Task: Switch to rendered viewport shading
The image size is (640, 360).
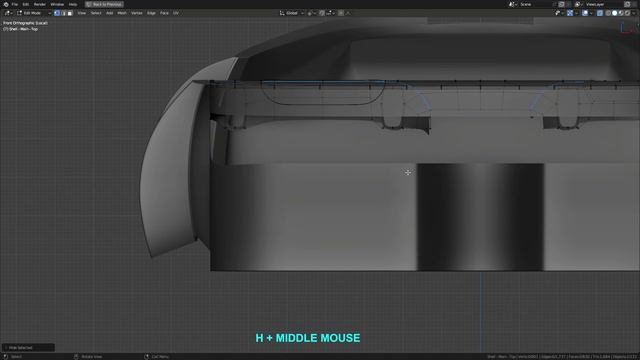Action: click(x=627, y=13)
